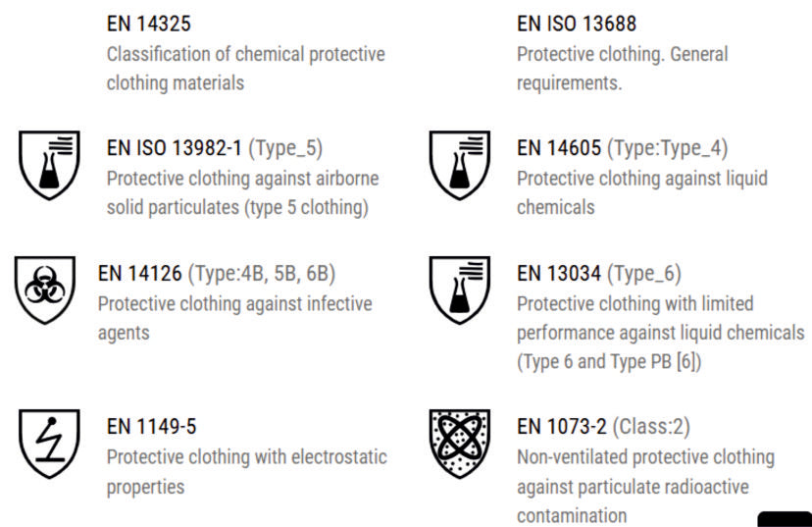Screen dimensions: 812x527
Task: Click the electrostatic lightning shield icon
Action: (49, 443)
